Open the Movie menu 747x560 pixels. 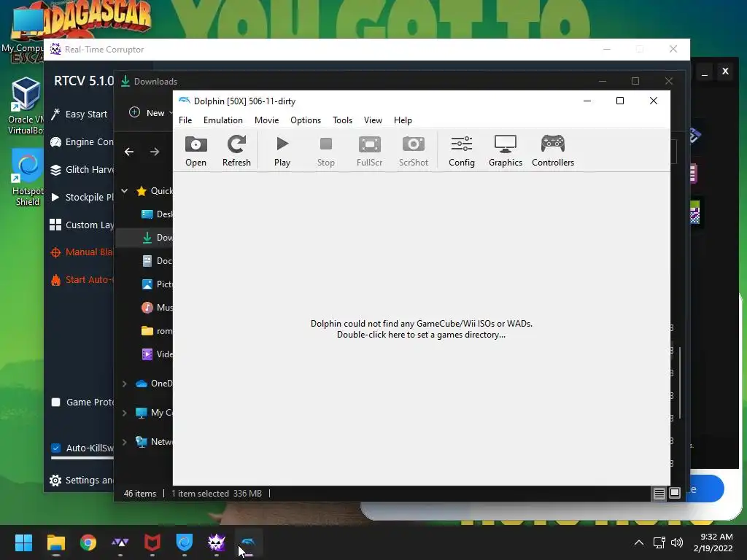[267, 120]
